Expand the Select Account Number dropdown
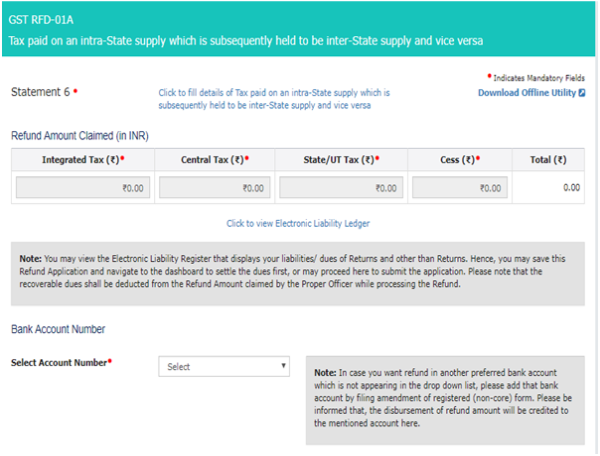The image size is (600, 456). point(224,367)
